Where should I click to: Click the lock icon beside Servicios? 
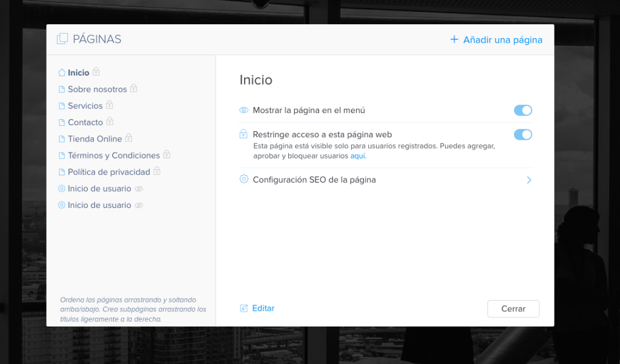[110, 105]
